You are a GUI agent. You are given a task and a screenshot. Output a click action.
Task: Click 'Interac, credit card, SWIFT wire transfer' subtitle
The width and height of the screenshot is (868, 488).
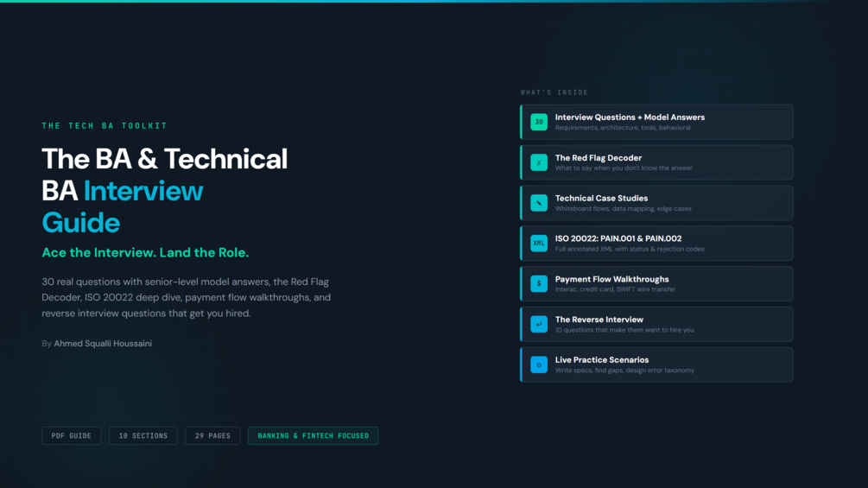pyautogui.click(x=615, y=289)
